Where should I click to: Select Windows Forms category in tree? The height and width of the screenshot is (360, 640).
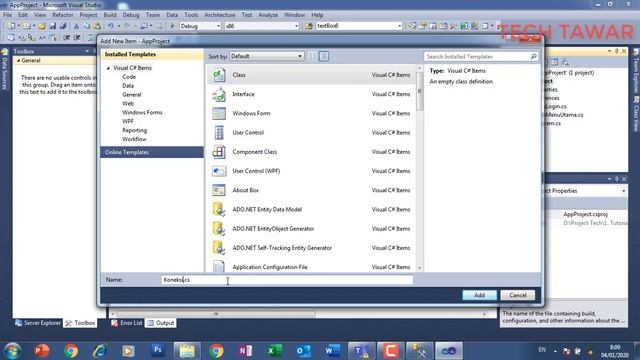click(142, 113)
